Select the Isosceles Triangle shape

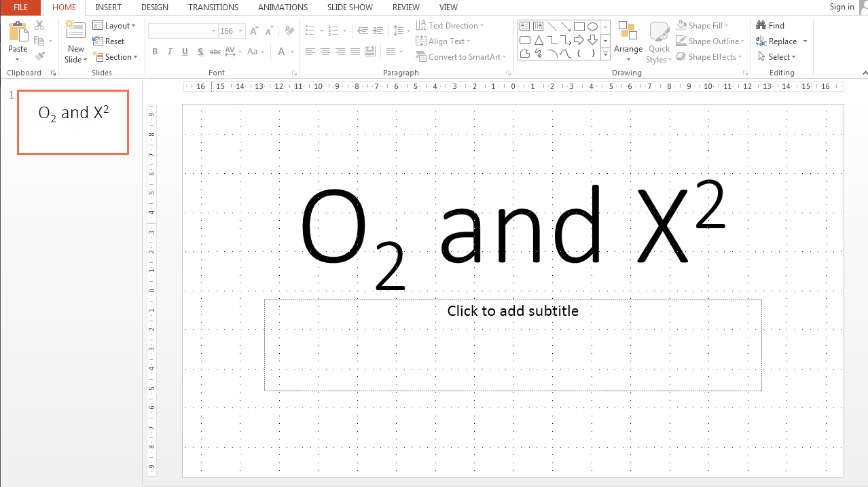[539, 40]
